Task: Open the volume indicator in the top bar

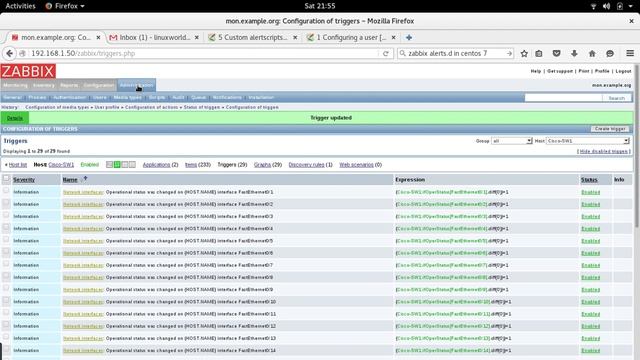Action: pyautogui.click(x=606, y=6)
